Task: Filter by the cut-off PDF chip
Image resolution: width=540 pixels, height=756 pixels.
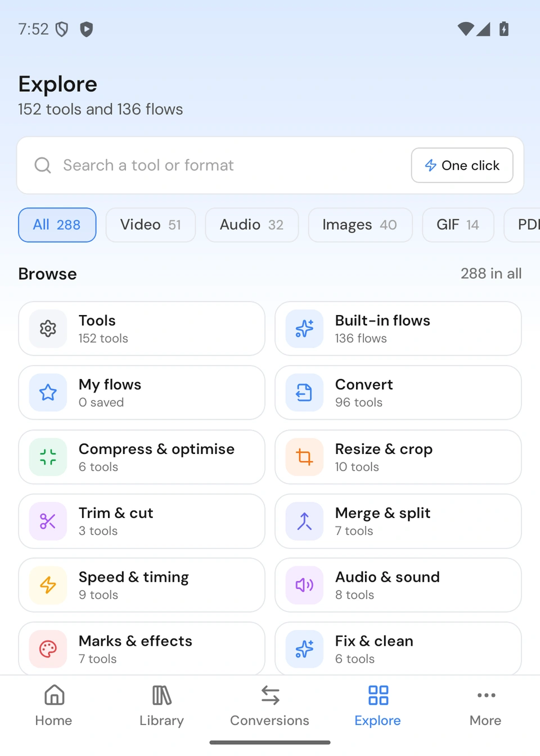Action: point(523,225)
